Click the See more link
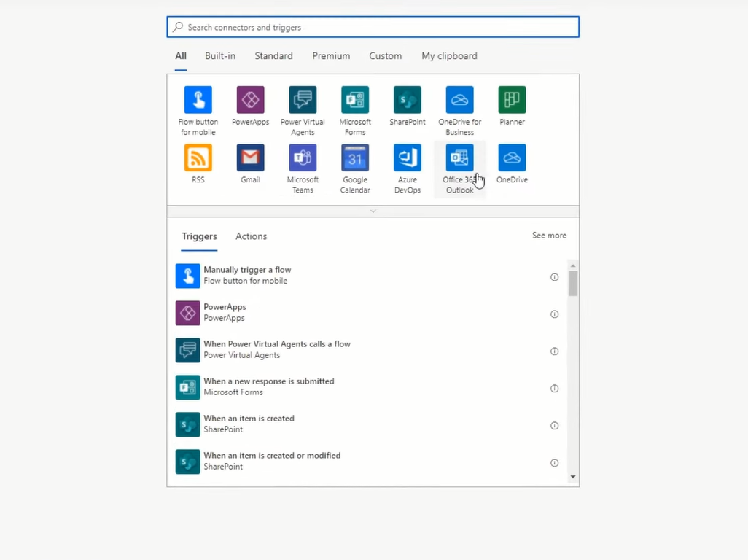The width and height of the screenshot is (748, 560). [x=549, y=236]
